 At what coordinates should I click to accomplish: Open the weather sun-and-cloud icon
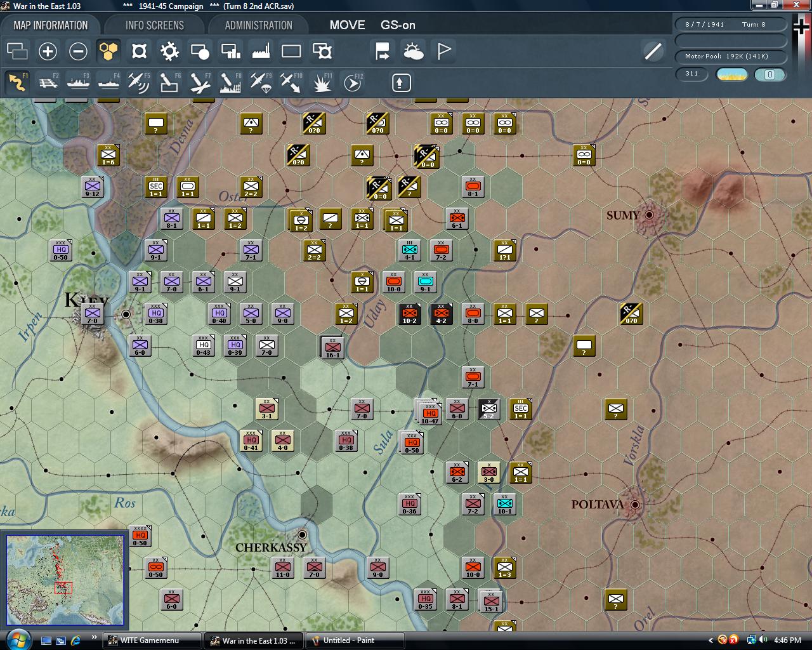tap(413, 51)
